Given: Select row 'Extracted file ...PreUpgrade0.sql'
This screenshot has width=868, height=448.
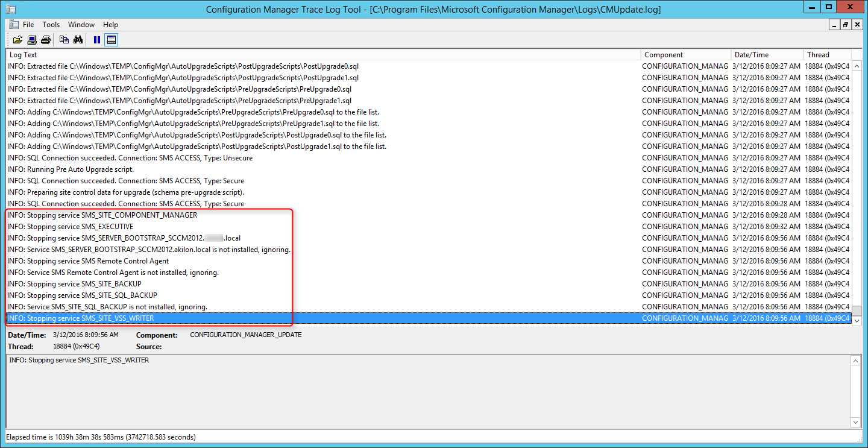Looking at the screenshot, I should (429, 89).
